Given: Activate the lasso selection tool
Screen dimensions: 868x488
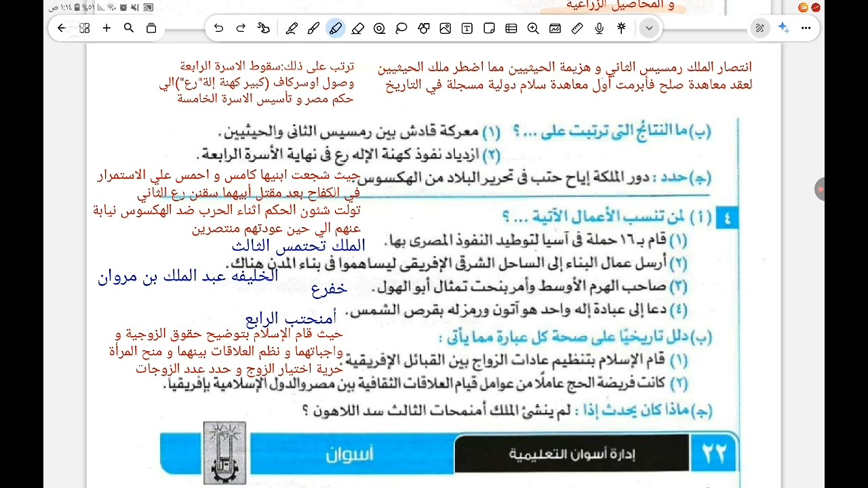Looking at the screenshot, I should [401, 28].
